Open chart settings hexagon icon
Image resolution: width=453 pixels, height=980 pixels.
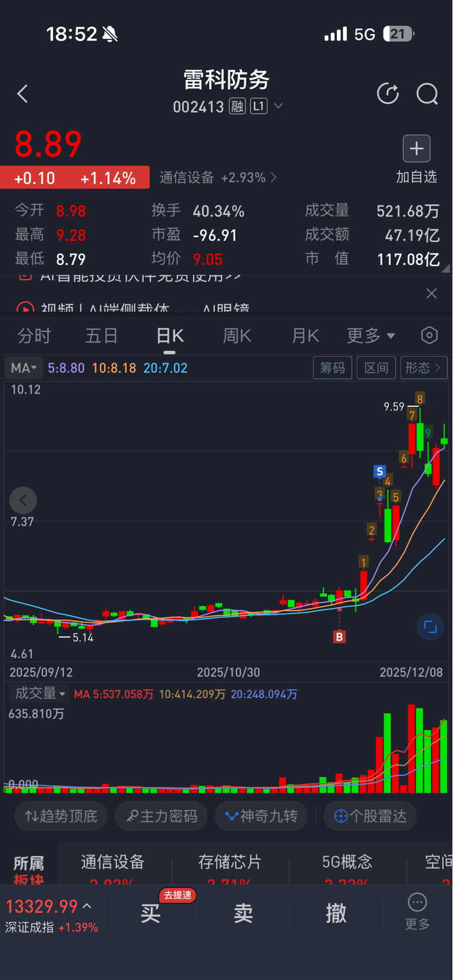tap(429, 335)
